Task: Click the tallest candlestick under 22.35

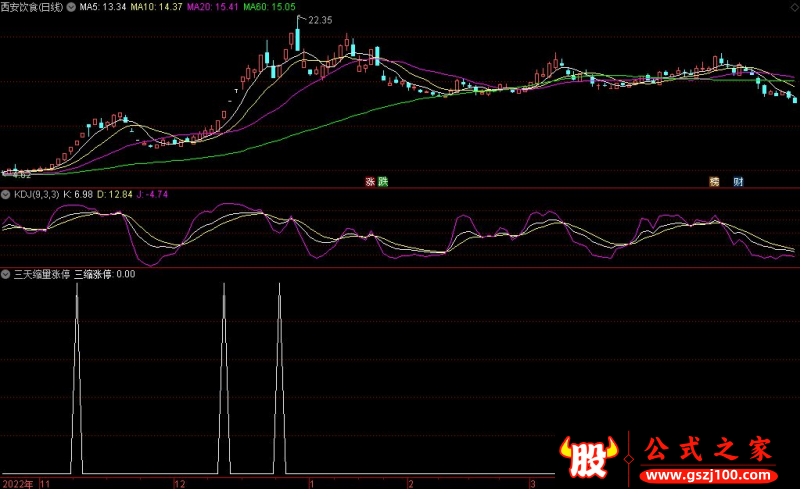Action: (x=296, y=38)
